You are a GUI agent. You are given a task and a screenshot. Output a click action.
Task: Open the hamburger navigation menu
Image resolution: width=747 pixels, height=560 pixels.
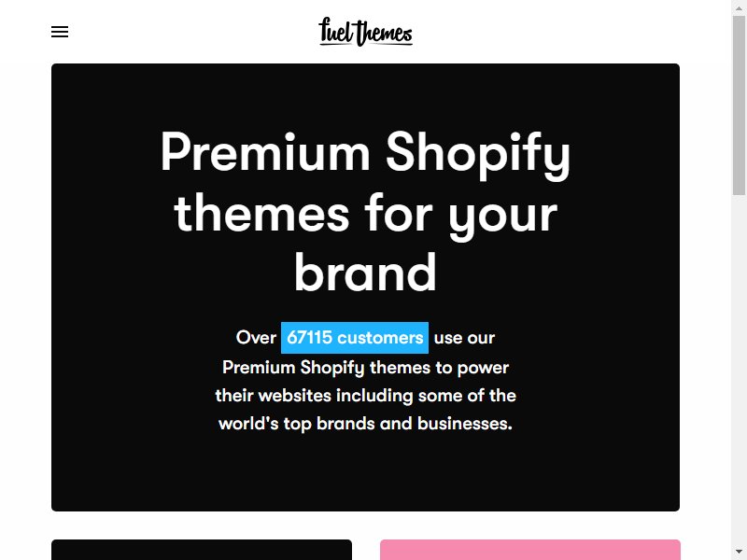pos(60,32)
